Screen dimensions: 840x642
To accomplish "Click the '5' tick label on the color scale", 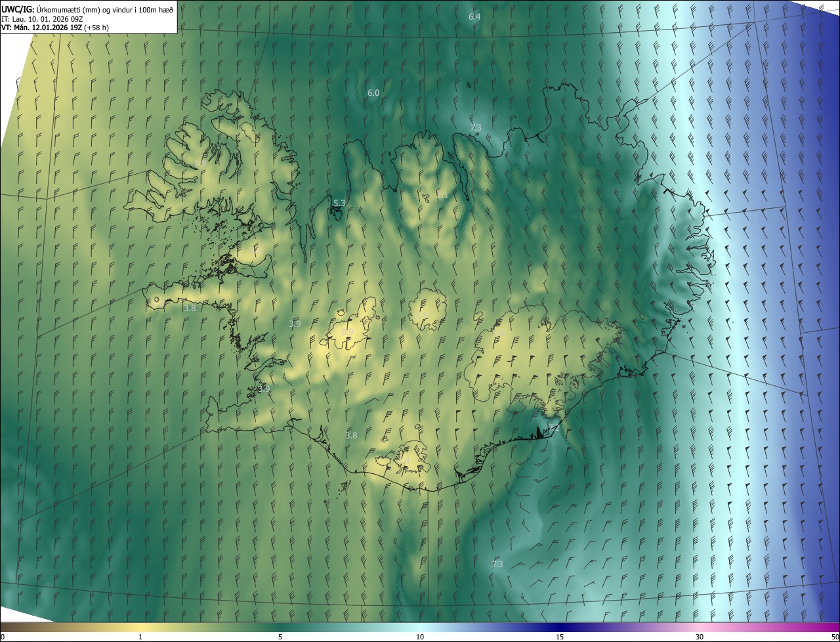I will (280, 637).
